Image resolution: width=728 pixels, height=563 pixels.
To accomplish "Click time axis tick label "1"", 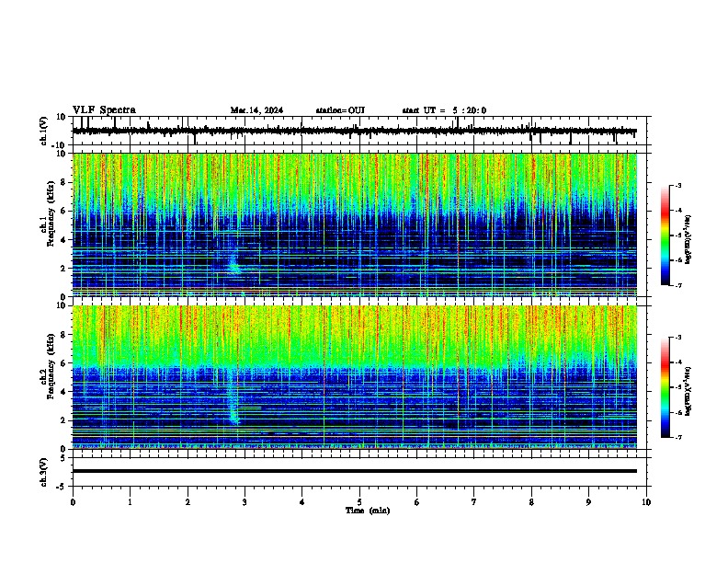I will 130,502.
